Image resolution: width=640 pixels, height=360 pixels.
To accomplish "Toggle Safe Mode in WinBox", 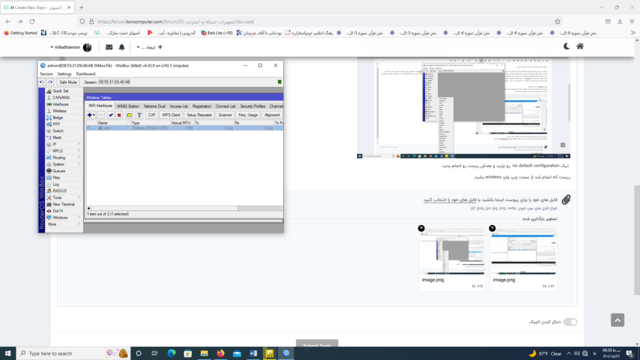I will (68, 82).
